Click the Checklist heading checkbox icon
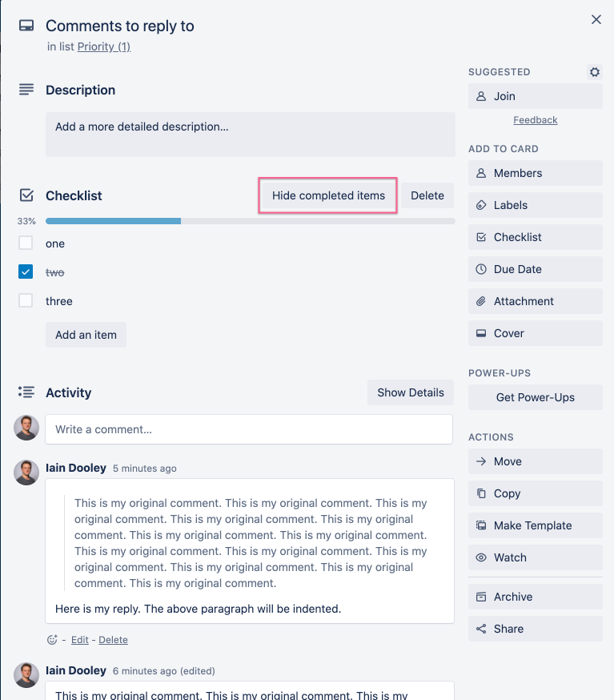The image size is (614, 700). point(26,195)
